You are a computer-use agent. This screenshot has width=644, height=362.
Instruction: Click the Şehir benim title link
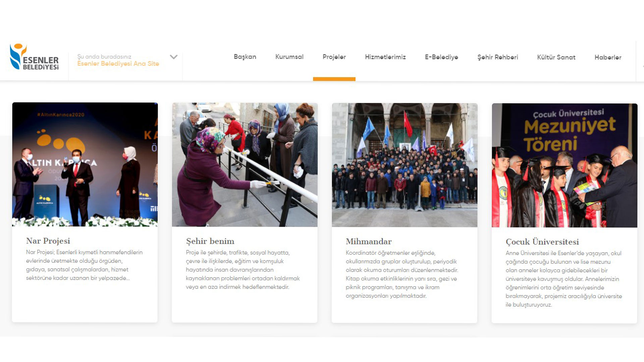tap(210, 241)
